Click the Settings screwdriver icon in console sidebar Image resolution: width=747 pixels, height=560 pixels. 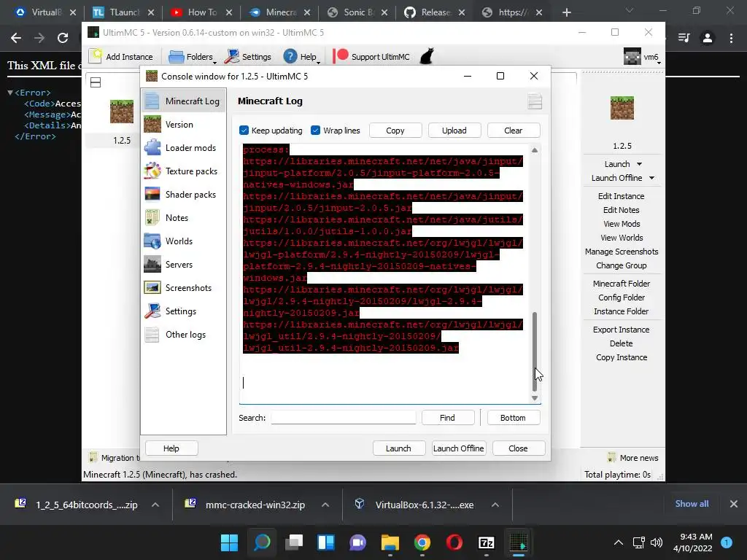[152, 311]
